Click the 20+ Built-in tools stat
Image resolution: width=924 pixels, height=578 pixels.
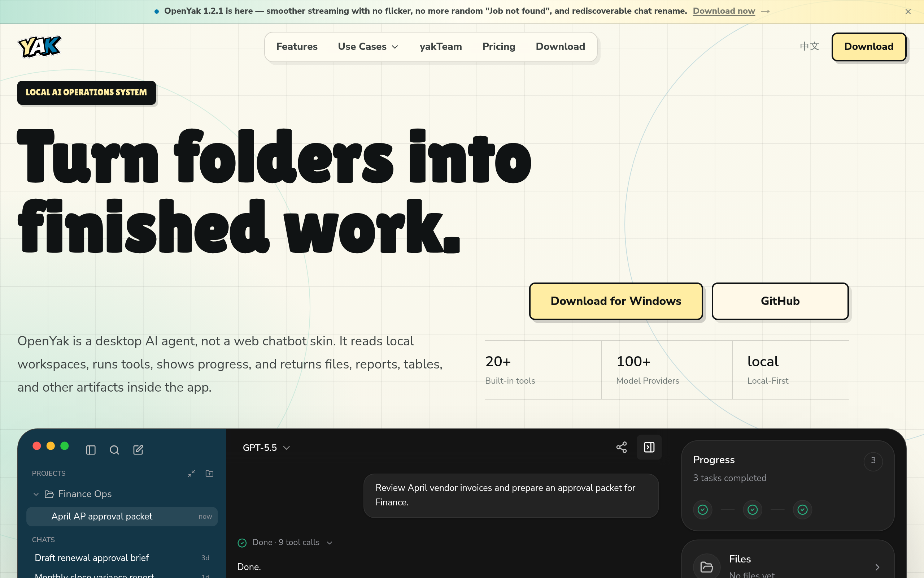pyautogui.click(x=543, y=370)
